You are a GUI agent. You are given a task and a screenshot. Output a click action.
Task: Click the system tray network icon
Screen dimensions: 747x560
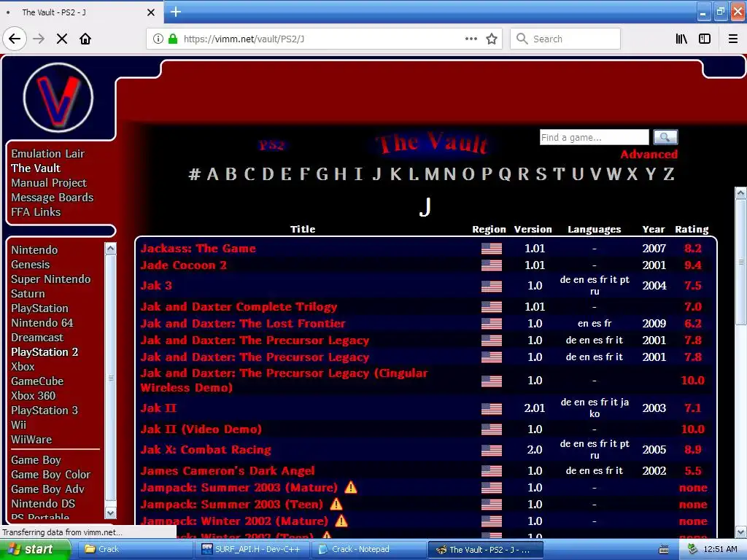[x=693, y=550]
